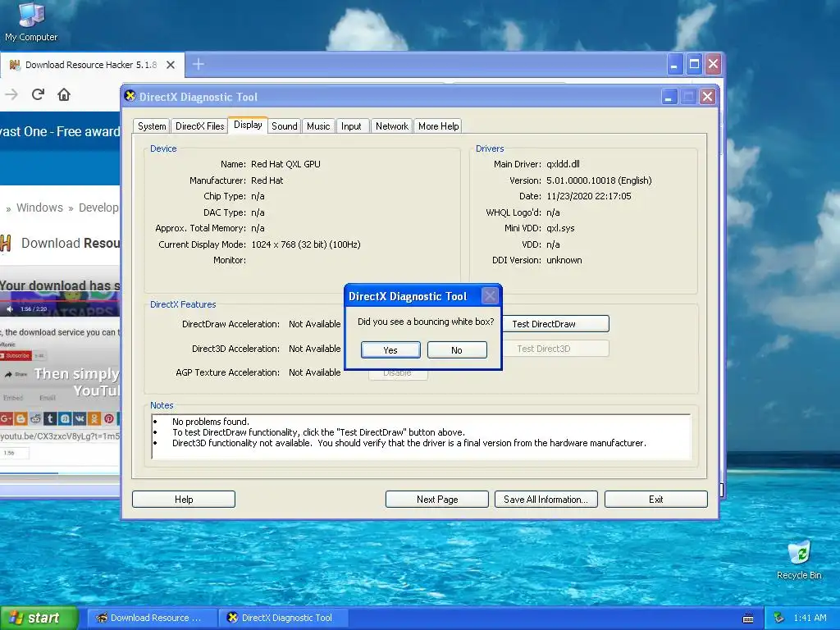Click driver version '5.01.0000.10018 (English)'
Viewport: 840px width, 630px height.
pos(599,180)
